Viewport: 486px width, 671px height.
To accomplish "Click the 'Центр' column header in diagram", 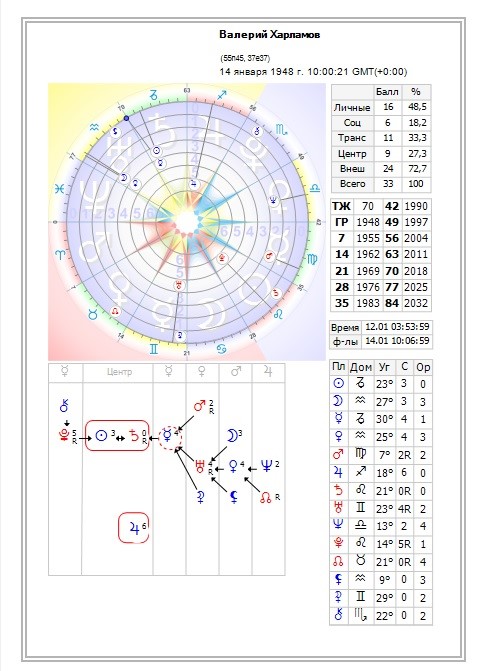I will tap(119, 372).
